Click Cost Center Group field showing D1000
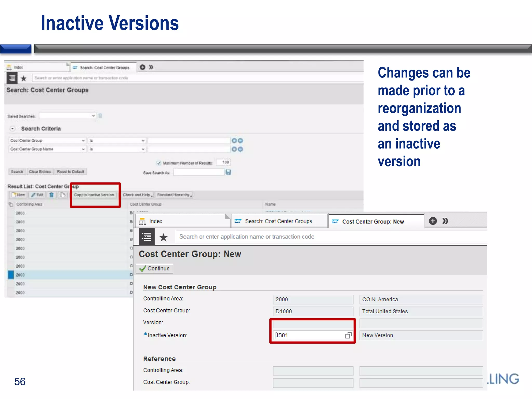Viewport: 532px width, 399px height. click(313, 311)
